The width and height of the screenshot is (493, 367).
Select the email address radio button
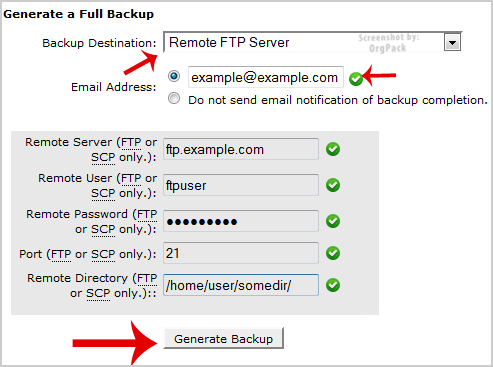174,76
